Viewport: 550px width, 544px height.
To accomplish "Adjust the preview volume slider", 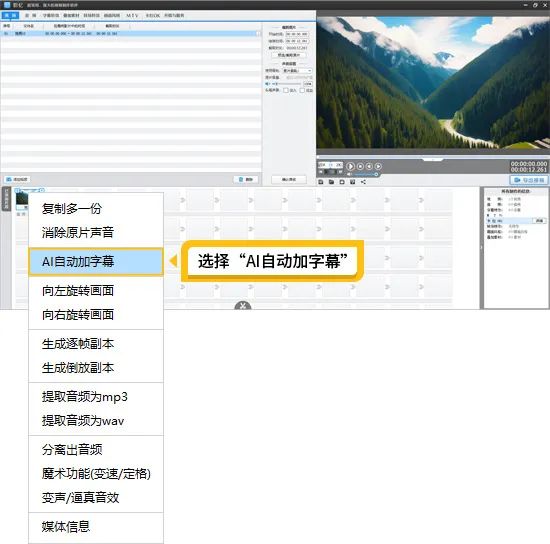I will point(365,174).
